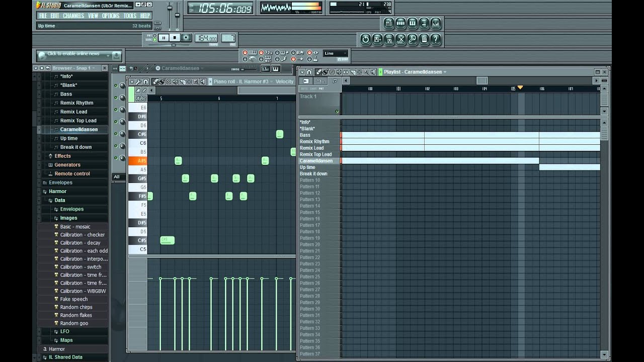Open the Help question mark icon
The width and height of the screenshot is (644, 362).
[436, 39]
